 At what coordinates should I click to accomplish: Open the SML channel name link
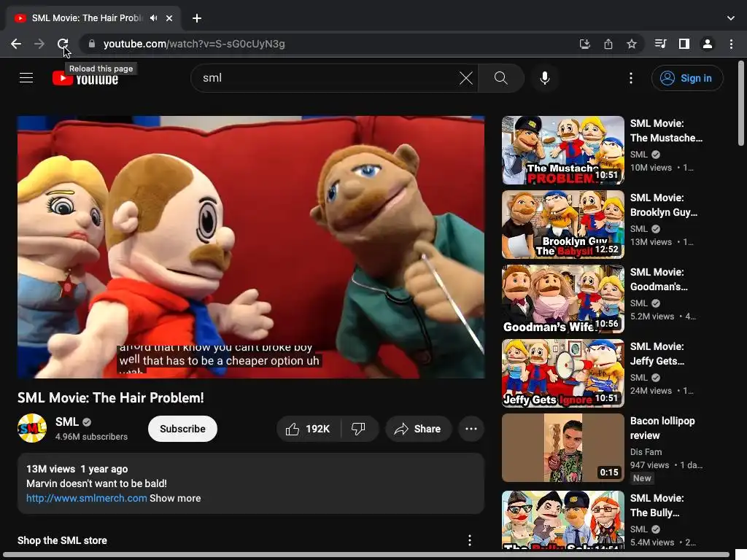[66, 422]
